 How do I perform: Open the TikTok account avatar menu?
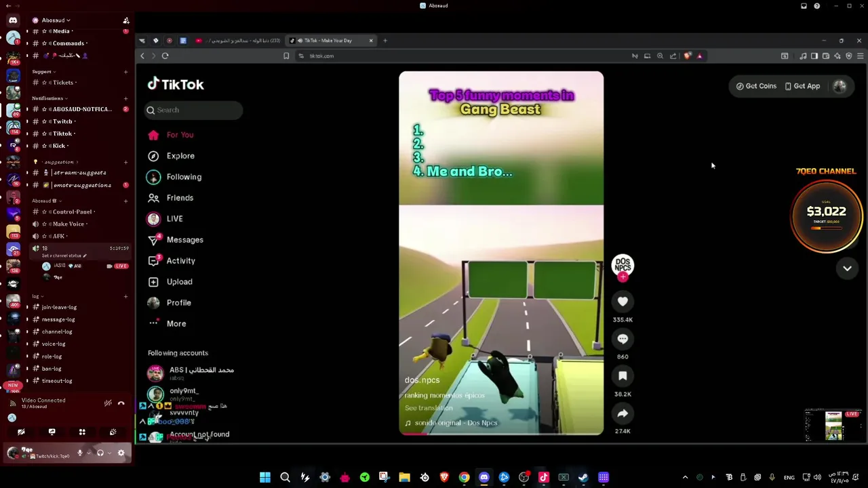point(840,86)
